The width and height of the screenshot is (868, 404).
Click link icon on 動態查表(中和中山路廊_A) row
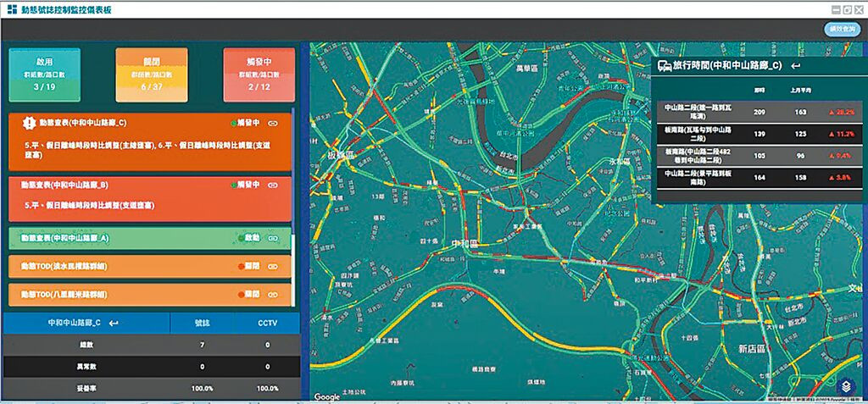click(x=273, y=238)
